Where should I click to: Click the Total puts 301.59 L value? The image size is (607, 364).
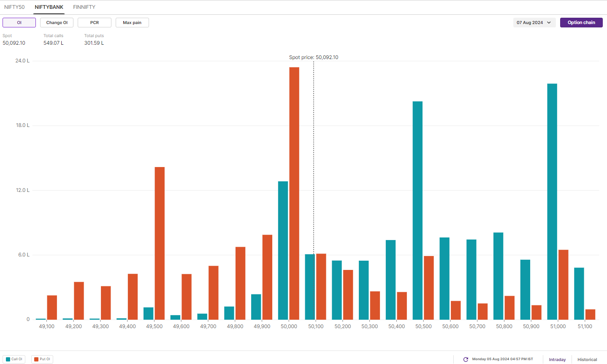point(94,43)
